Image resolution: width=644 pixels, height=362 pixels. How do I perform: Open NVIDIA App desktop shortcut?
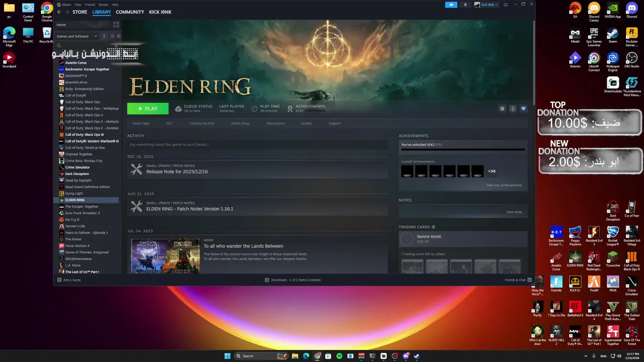pos(613,10)
